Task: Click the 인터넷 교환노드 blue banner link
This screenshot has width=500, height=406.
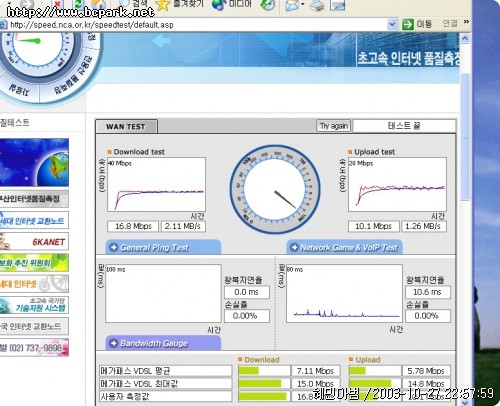Action: tap(34, 220)
